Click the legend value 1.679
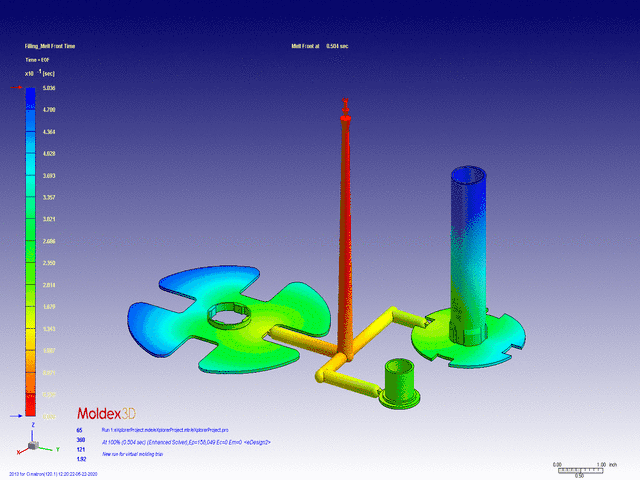The width and height of the screenshot is (640, 480). 49,307
